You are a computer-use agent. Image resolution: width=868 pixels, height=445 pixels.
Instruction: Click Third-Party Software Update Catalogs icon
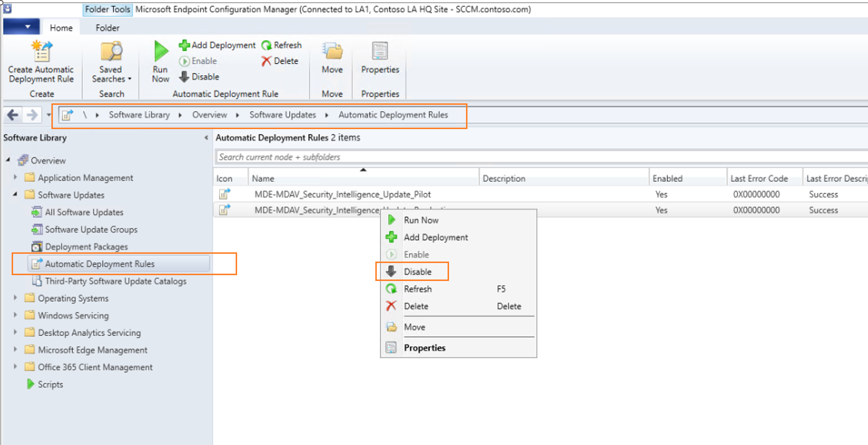pos(37,281)
